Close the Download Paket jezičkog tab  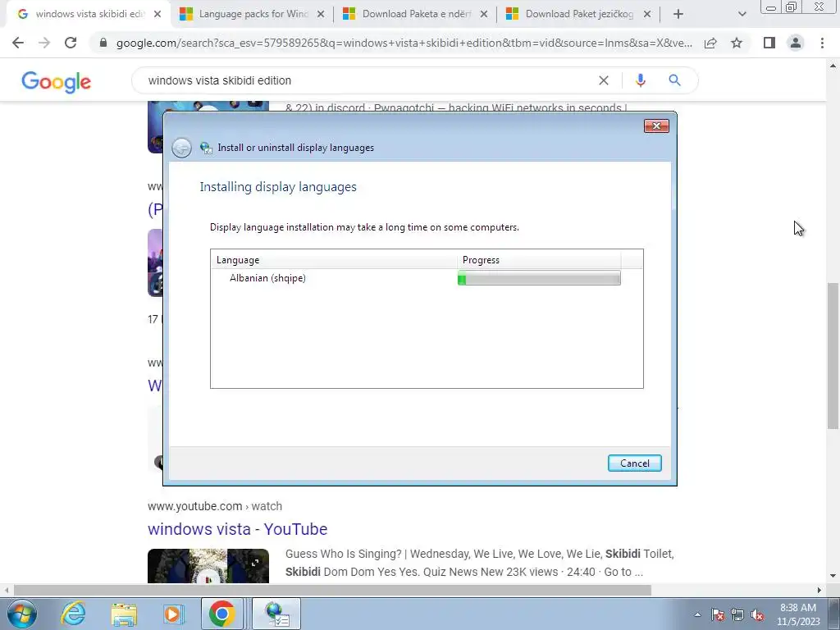[647, 15]
